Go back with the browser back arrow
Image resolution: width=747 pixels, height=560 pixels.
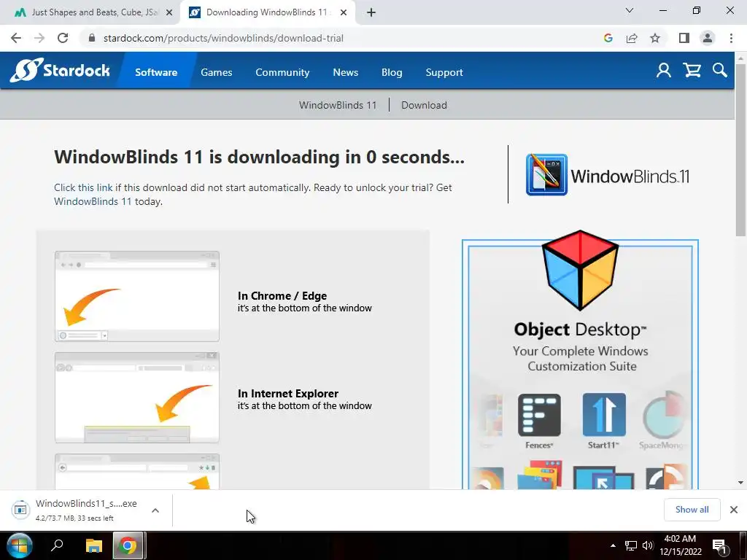[x=16, y=38]
